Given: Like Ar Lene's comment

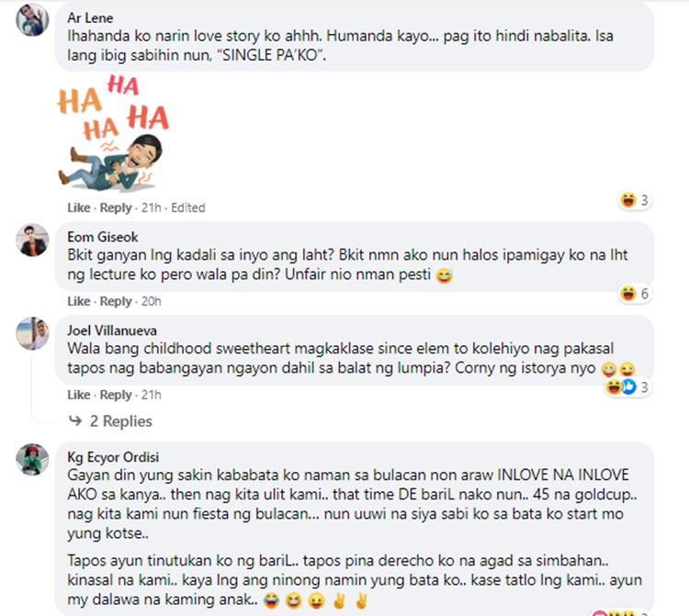Looking at the screenshot, I should click(79, 207).
